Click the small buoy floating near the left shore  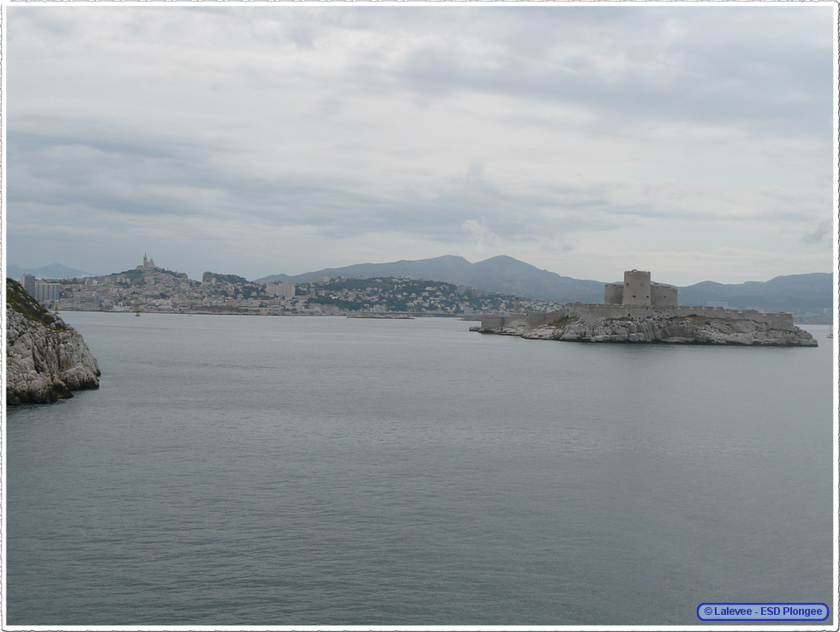click(x=136, y=314)
